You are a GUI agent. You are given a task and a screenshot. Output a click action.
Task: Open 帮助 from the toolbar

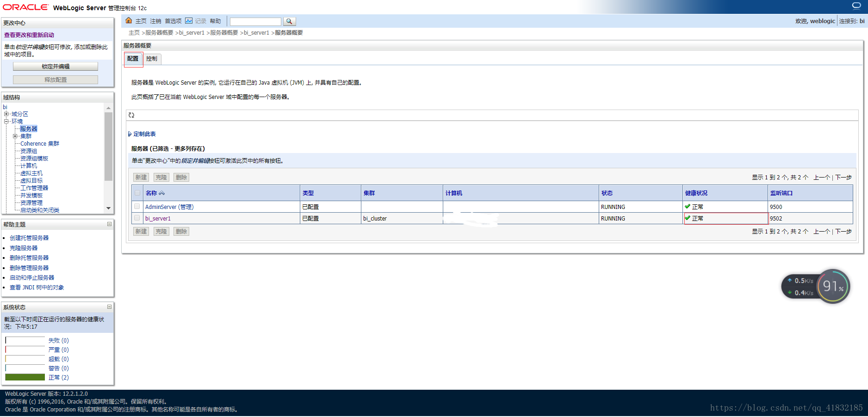215,21
